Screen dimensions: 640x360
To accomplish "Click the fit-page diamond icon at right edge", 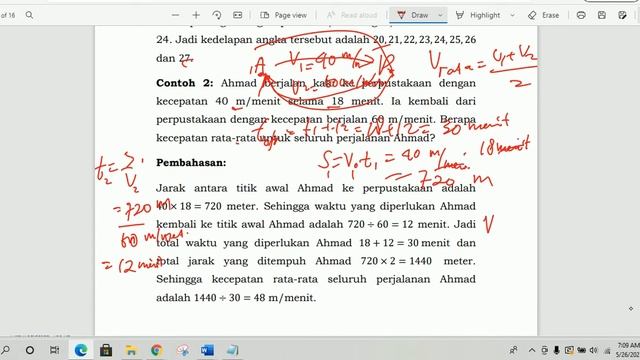I will (x=631, y=309).
